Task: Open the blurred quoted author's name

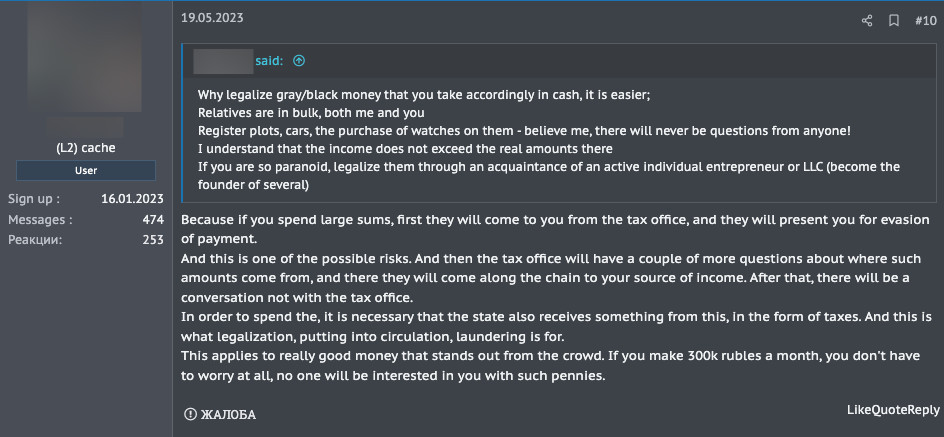Action: click(x=223, y=61)
